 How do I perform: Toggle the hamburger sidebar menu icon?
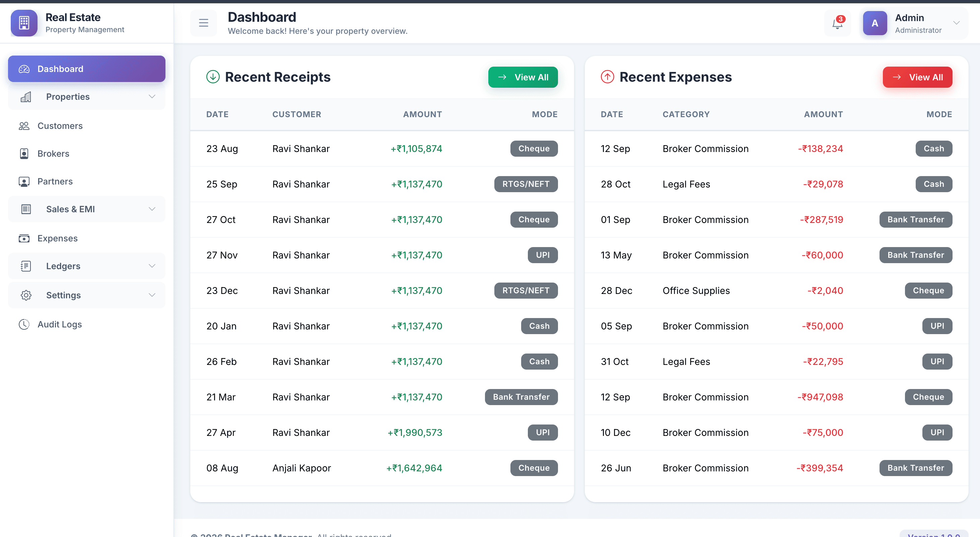[x=204, y=23]
